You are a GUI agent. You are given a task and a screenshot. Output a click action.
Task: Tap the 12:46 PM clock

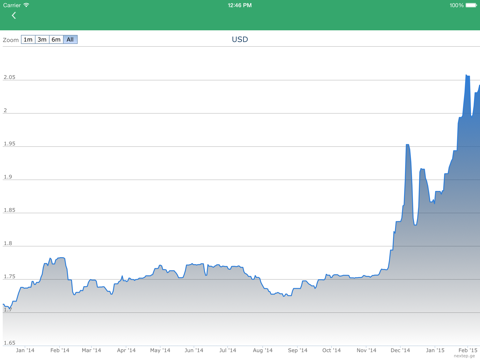[240, 5]
